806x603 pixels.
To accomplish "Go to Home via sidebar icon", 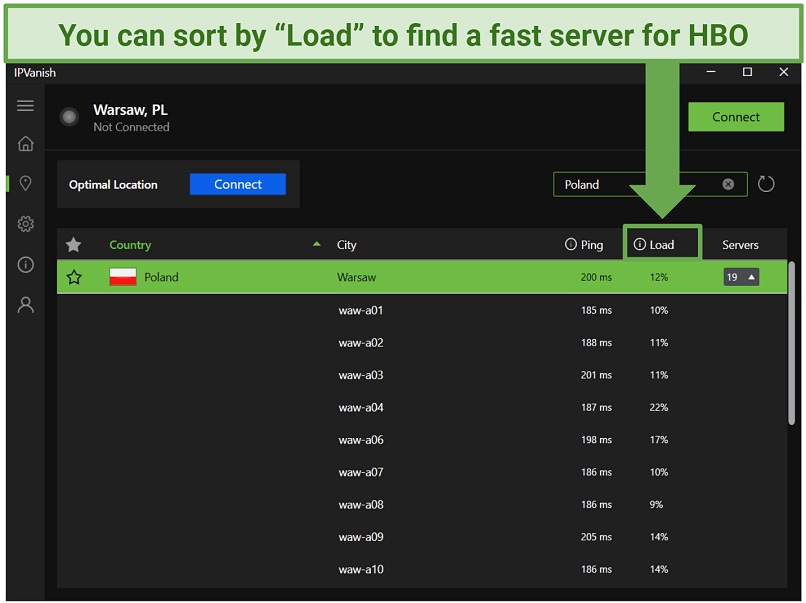I will pos(25,144).
